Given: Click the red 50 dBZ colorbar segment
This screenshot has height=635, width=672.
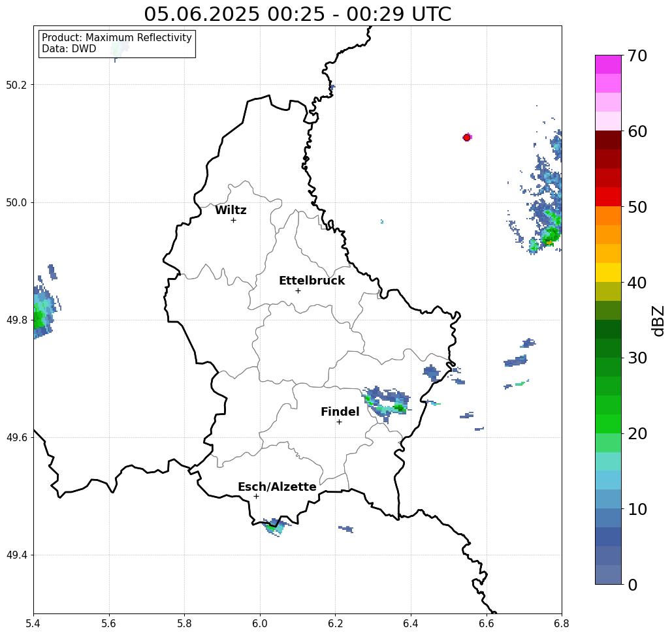Looking at the screenshot, I should (608, 196).
